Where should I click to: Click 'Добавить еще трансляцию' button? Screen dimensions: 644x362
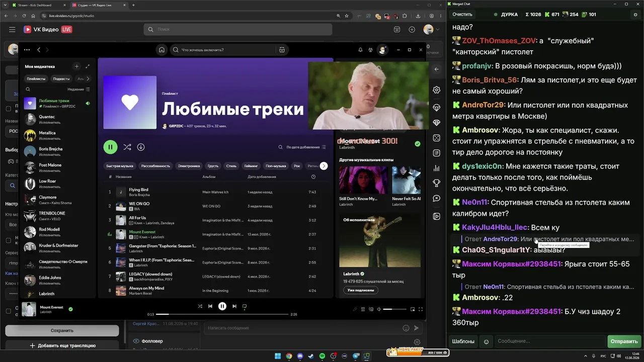(62, 345)
